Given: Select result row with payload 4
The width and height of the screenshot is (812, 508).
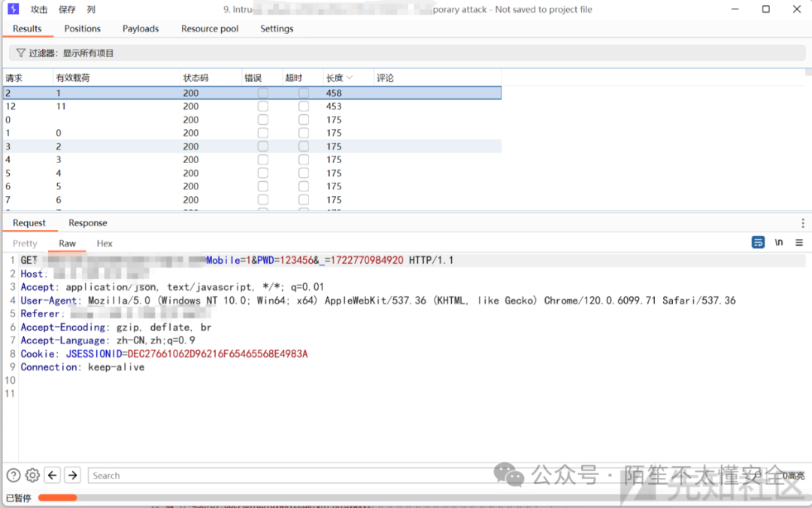Looking at the screenshot, I should (x=252, y=173).
